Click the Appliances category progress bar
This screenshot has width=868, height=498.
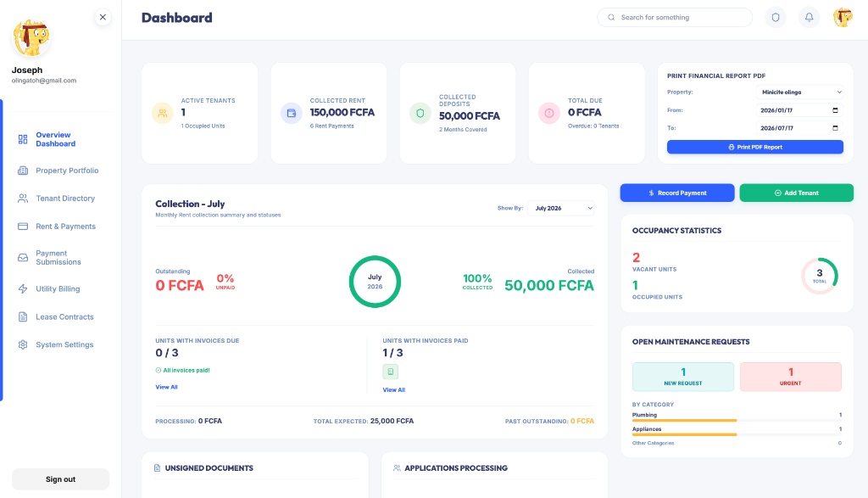(x=737, y=435)
